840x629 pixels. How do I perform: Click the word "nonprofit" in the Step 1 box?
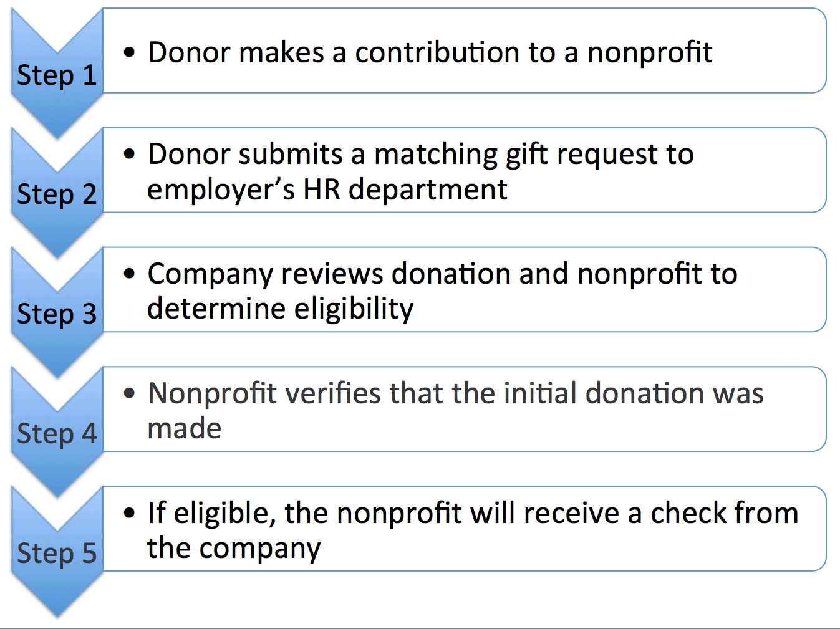point(649,52)
